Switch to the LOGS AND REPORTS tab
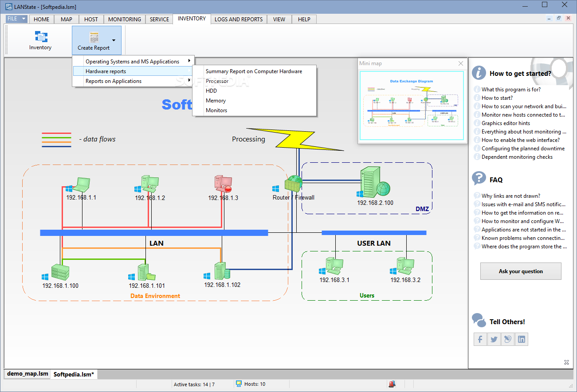Image resolution: width=577 pixels, height=392 pixels. [239, 19]
